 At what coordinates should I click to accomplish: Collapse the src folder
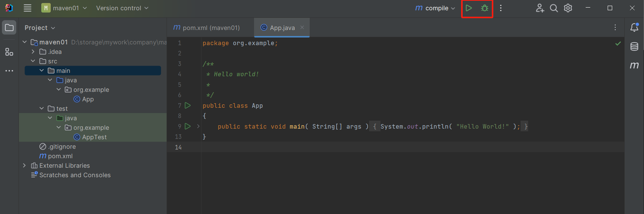[33, 61]
